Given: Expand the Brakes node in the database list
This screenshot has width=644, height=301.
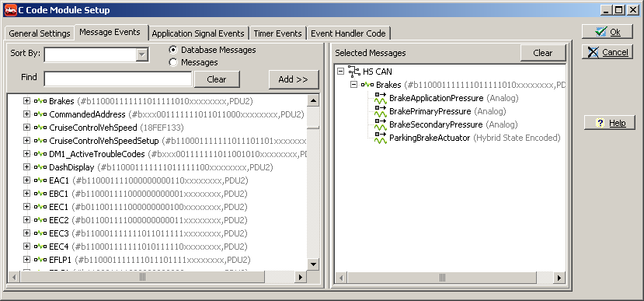Looking at the screenshot, I should (x=27, y=101).
